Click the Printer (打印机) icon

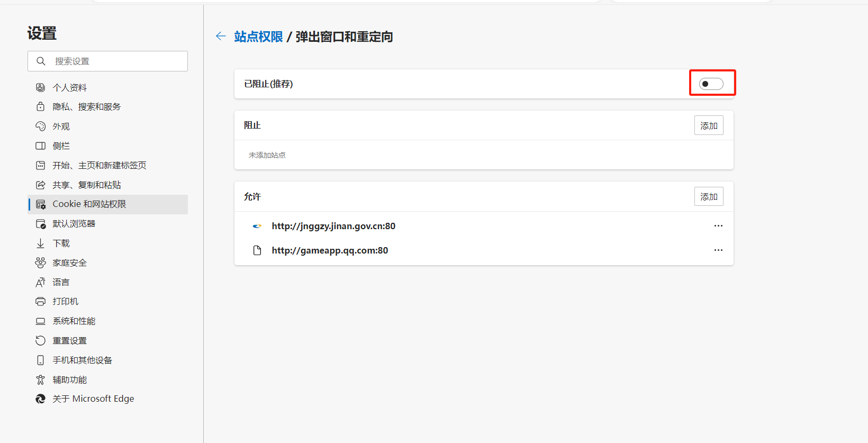point(40,302)
